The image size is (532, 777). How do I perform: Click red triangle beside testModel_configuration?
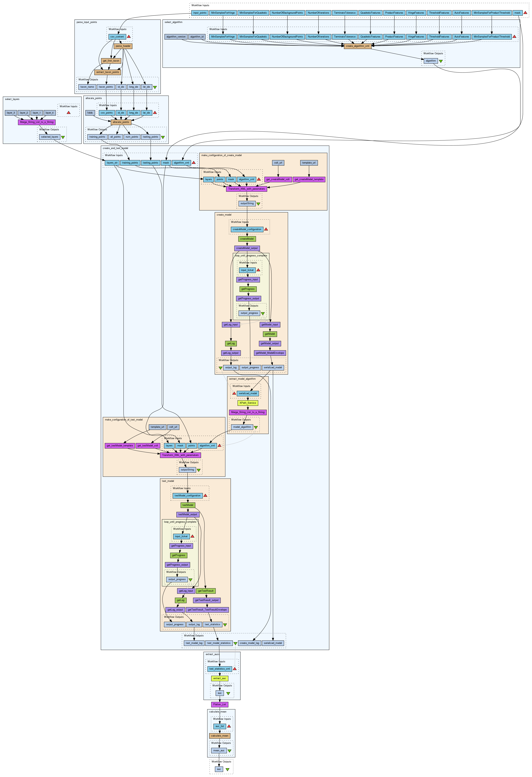point(205,496)
